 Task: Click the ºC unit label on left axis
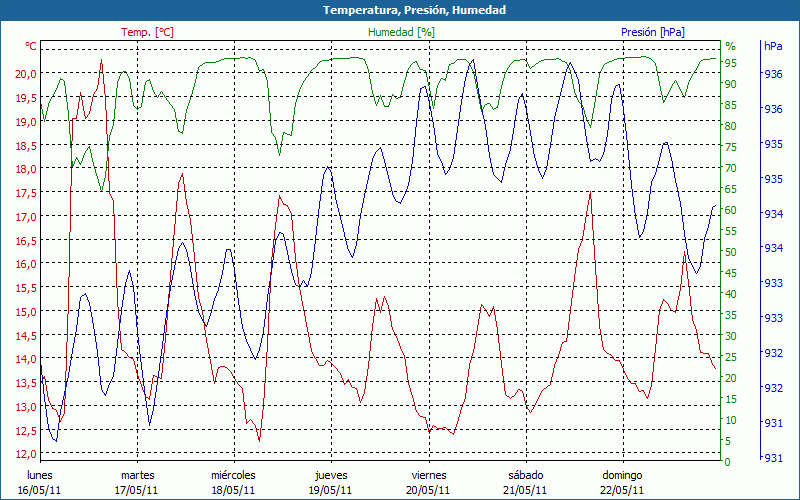[31, 46]
